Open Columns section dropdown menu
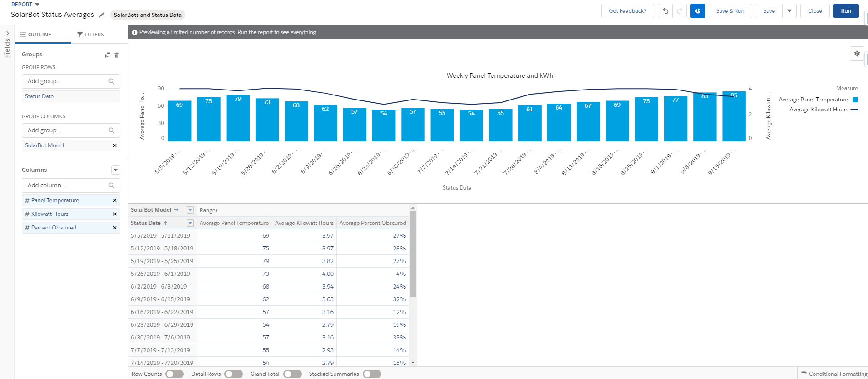 click(x=116, y=170)
